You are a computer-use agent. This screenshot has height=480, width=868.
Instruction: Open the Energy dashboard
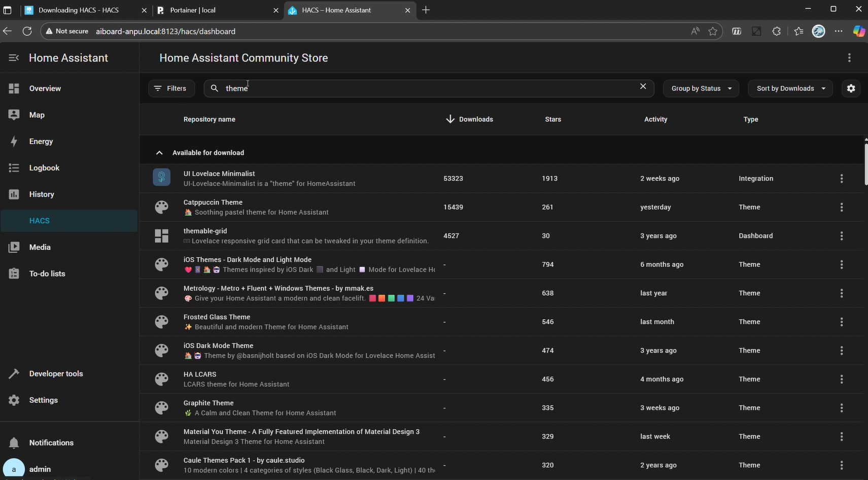click(41, 142)
